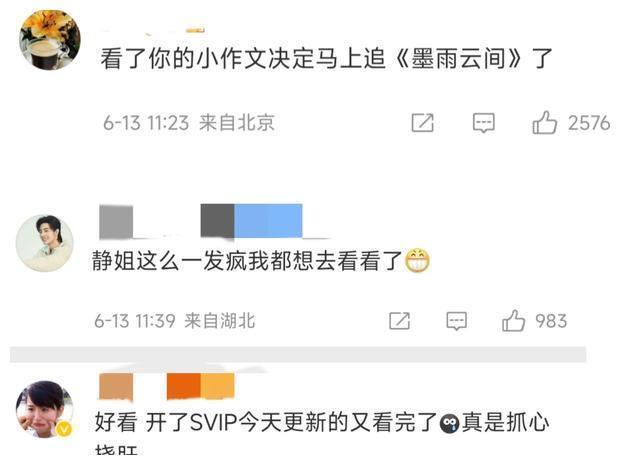Screen dimensions: 640x465
Task: Click the yellow verified badge on avatar
Action: coord(64,429)
